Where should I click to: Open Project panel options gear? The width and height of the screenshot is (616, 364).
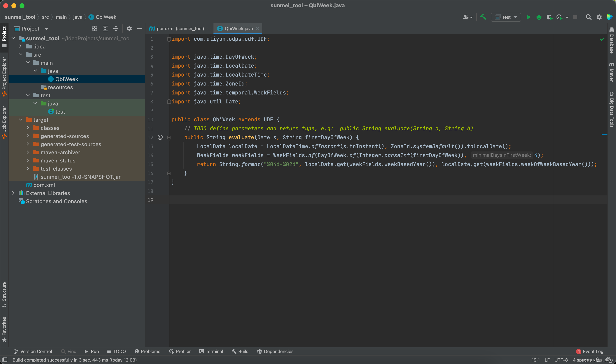coord(129,29)
